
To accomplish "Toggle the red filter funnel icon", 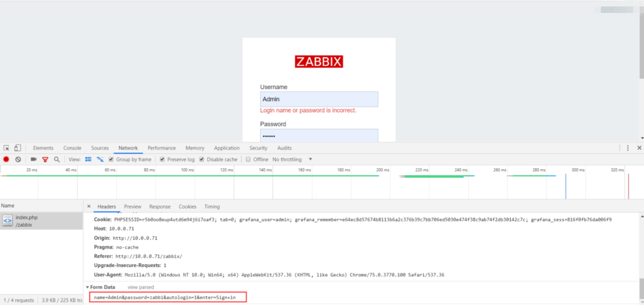I will coord(45,160).
